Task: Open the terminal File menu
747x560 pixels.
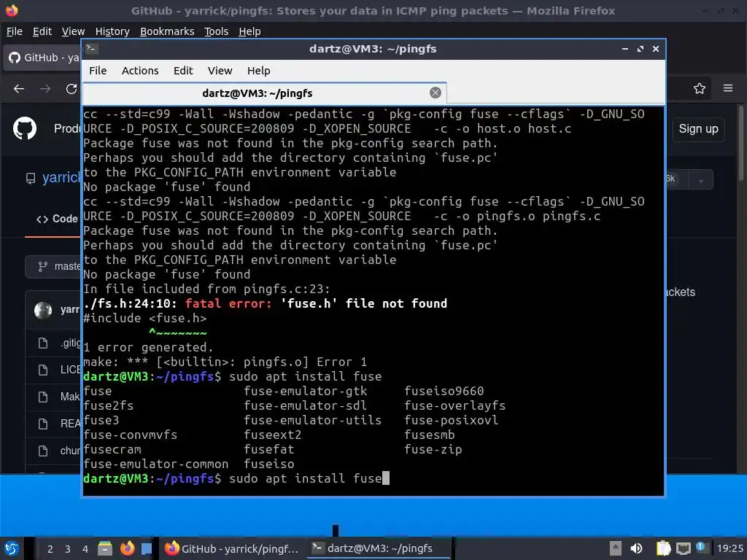Action: (x=98, y=71)
